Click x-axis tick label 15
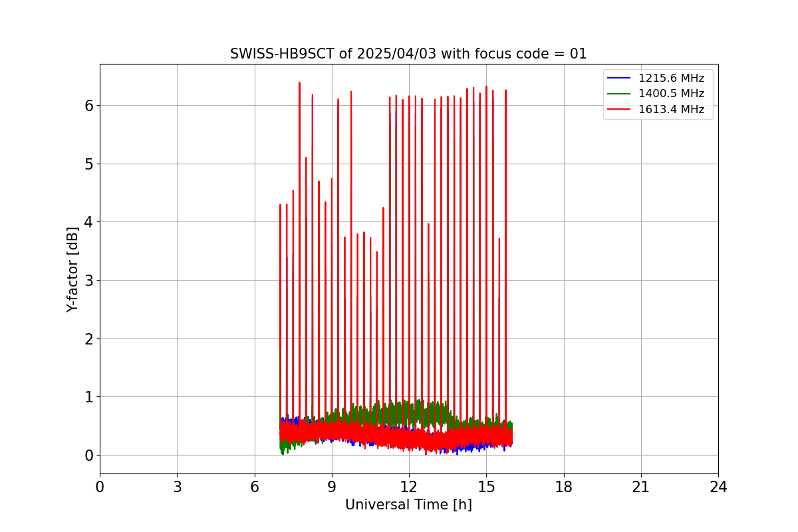The width and height of the screenshot is (798, 532). tap(486, 487)
